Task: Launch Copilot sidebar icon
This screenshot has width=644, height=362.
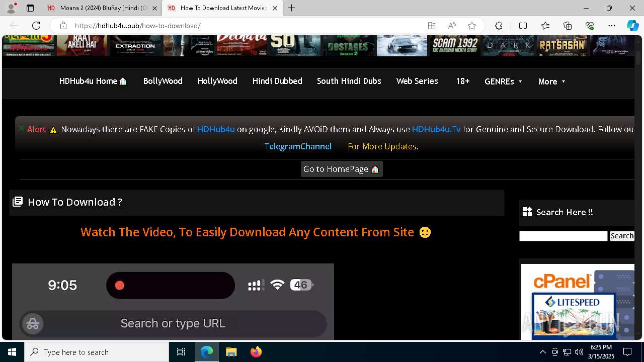Action: [x=632, y=26]
